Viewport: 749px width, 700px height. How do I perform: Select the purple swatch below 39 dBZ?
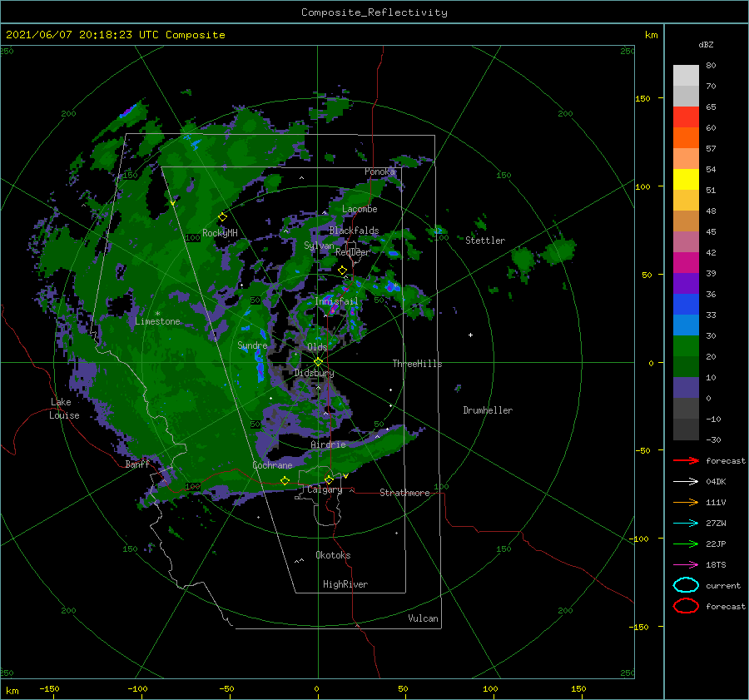click(x=686, y=283)
